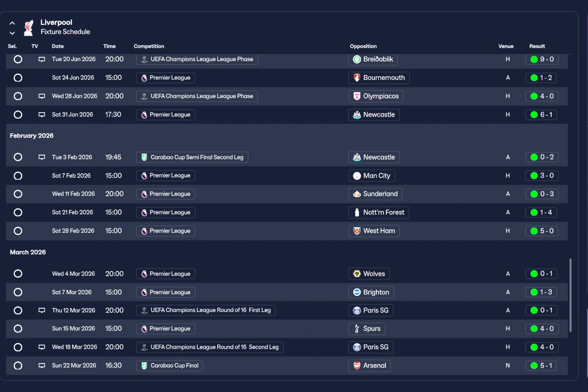This screenshot has height=392, width=588.
Task: Select the Spurs fixture radio button
Action: pyautogui.click(x=18, y=329)
